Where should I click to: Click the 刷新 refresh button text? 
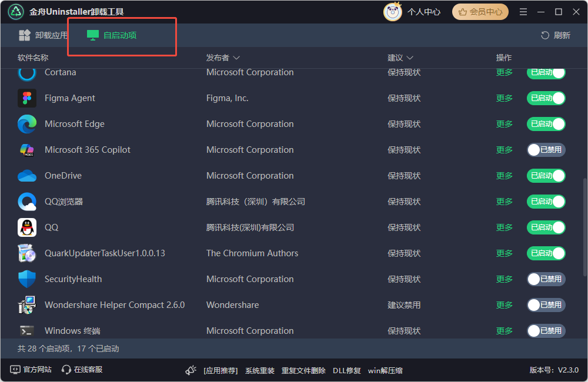coord(562,35)
